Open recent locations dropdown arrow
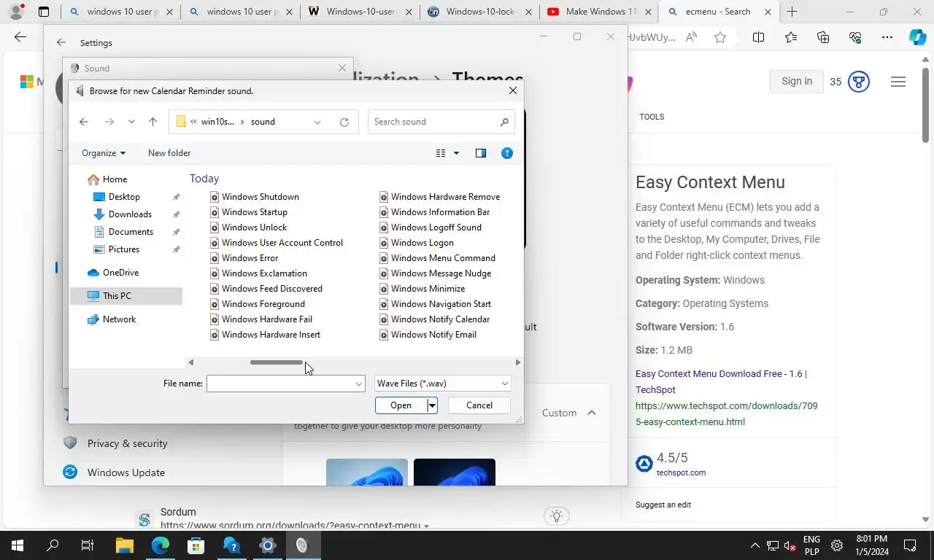The width and height of the screenshot is (934, 560). pos(131,122)
